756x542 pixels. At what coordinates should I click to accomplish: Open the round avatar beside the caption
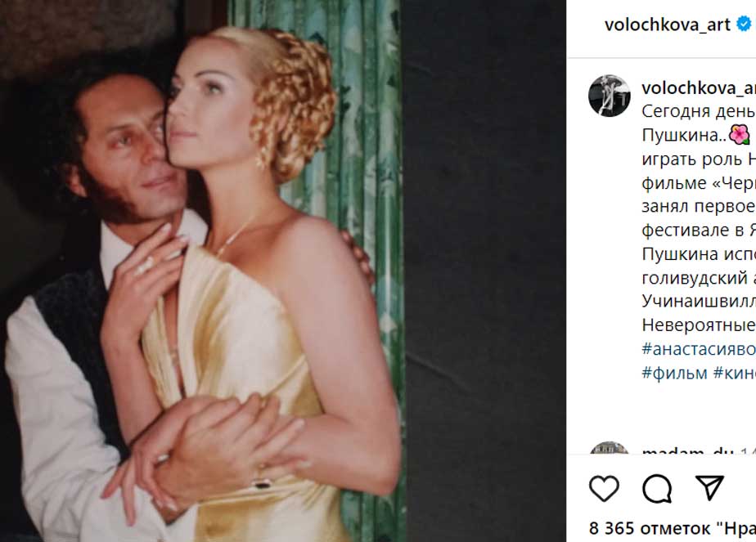click(610, 96)
